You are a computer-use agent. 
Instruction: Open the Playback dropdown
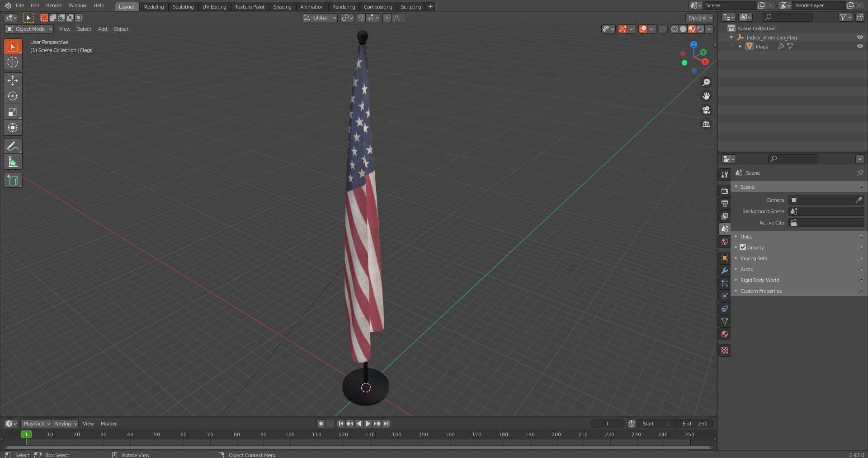tap(36, 424)
